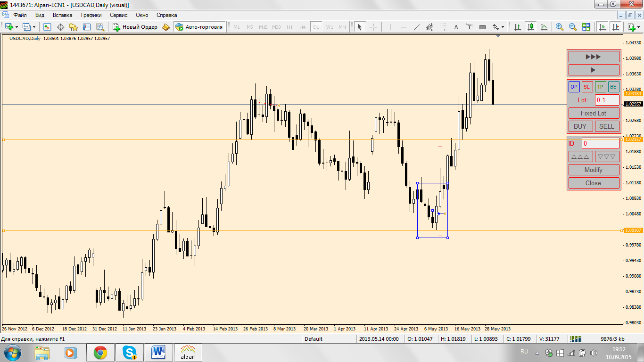Open the Navigator panel icon
The image size is (644, 362).
click(x=74, y=27)
